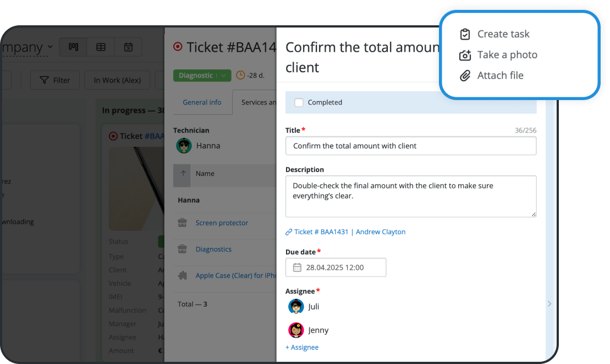This screenshot has width=610, height=364.
Task: Click inside the Title input field
Action: [410, 146]
